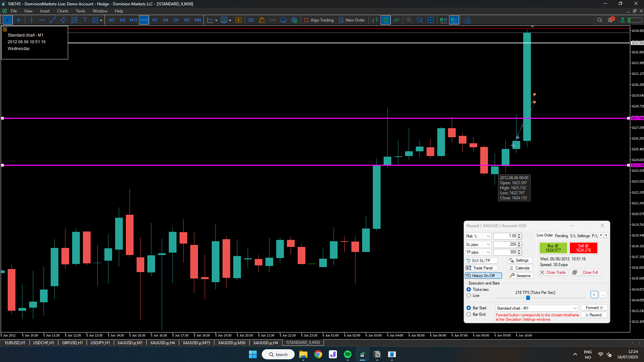The image size is (644, 362).
Task: Open the Charts menu
Action: click(x=62, y=11)
